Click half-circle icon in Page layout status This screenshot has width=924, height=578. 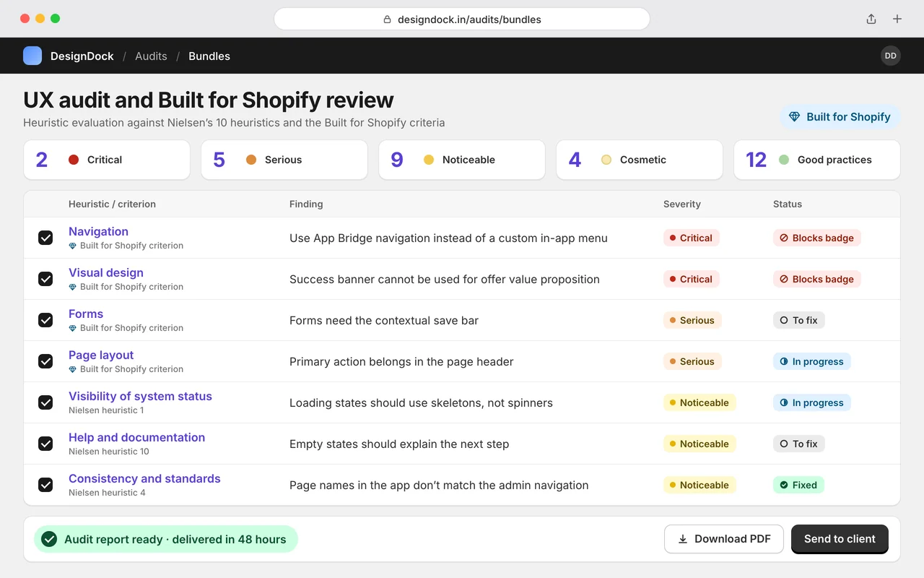coord(784,361)
